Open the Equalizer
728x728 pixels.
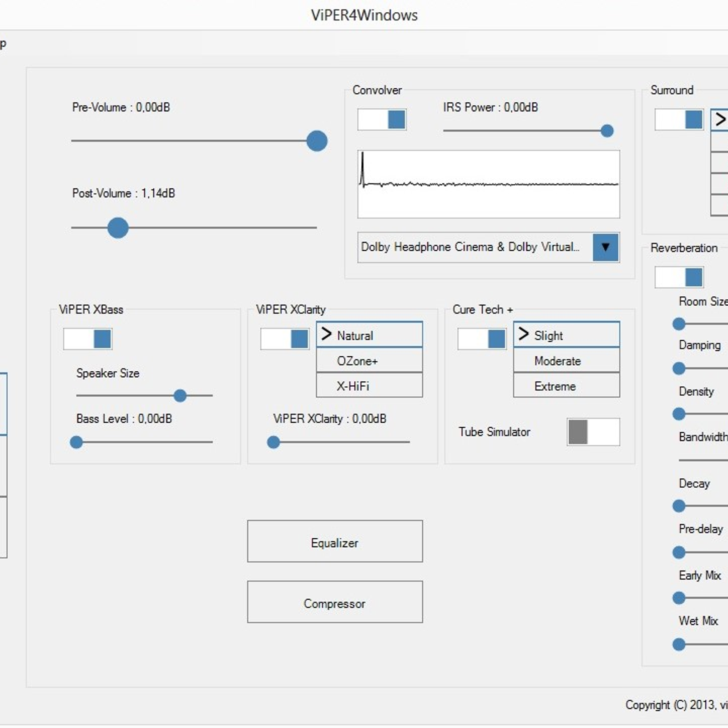point(335,541)
